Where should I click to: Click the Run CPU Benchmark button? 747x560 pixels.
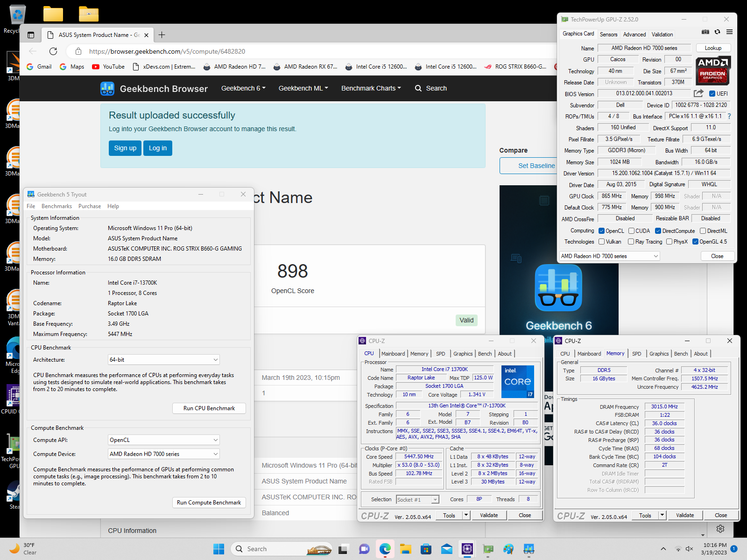209,408
